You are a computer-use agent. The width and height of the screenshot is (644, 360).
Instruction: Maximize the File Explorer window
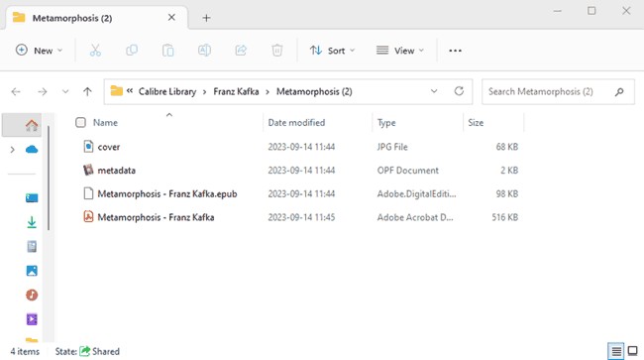(x=591, y=11)
